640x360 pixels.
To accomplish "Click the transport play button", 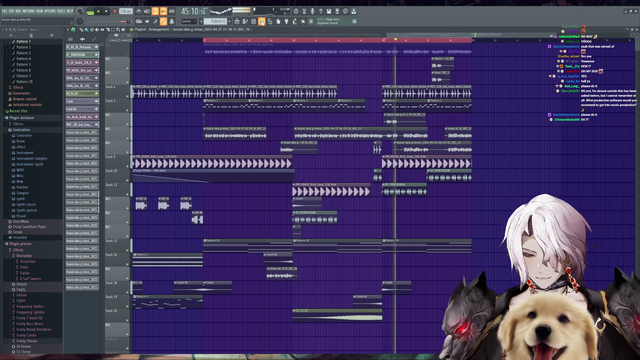I will [x=98, y=11].
